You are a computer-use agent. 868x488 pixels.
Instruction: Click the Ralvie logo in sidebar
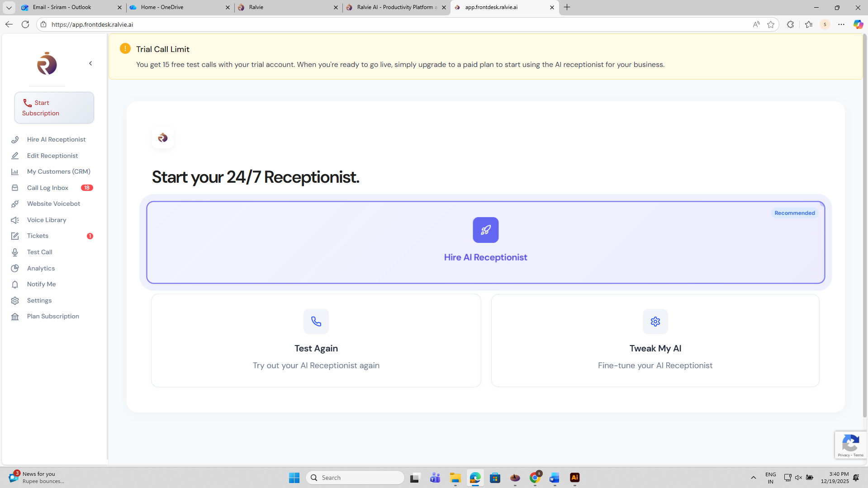(x=47, y=64)
